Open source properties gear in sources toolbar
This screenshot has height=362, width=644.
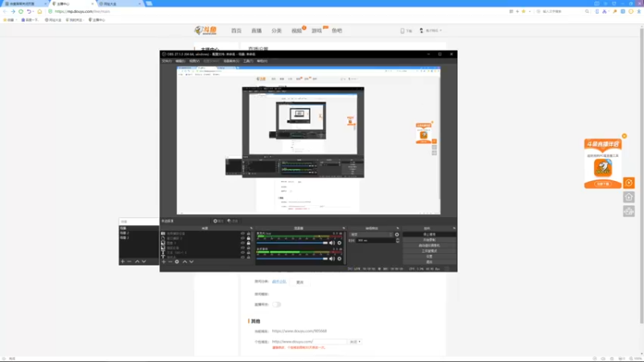pyautogui.click(x=177, y=261)
